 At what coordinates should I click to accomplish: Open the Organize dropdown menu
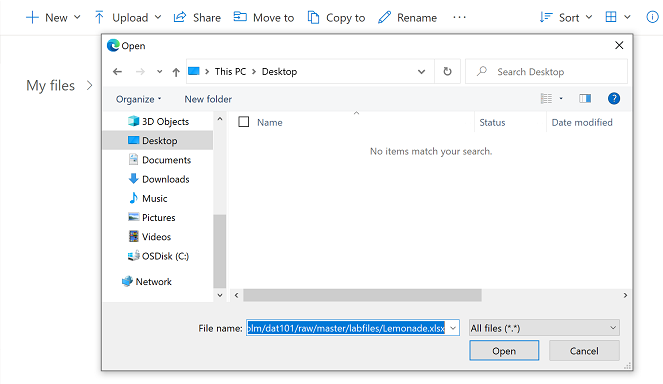coord(139,99)
